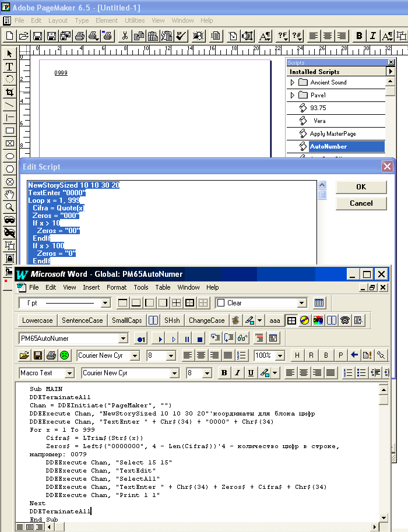The height and width of the screenshot is (532, 408).
Task: Open Word Tools menu
Action: pos(141,287)
